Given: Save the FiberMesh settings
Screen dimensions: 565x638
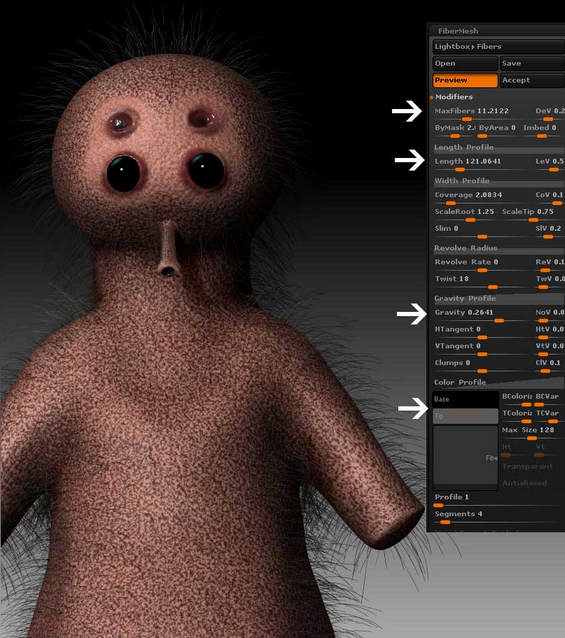Looking at the screenshot, I should pos(532,63).
